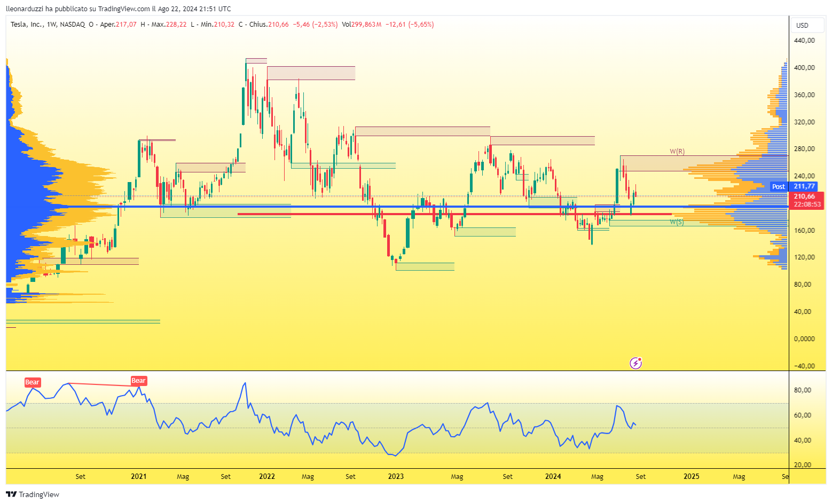The image size is (832, 504).
Task: Click the opening value 217,07
Action: 126,25
